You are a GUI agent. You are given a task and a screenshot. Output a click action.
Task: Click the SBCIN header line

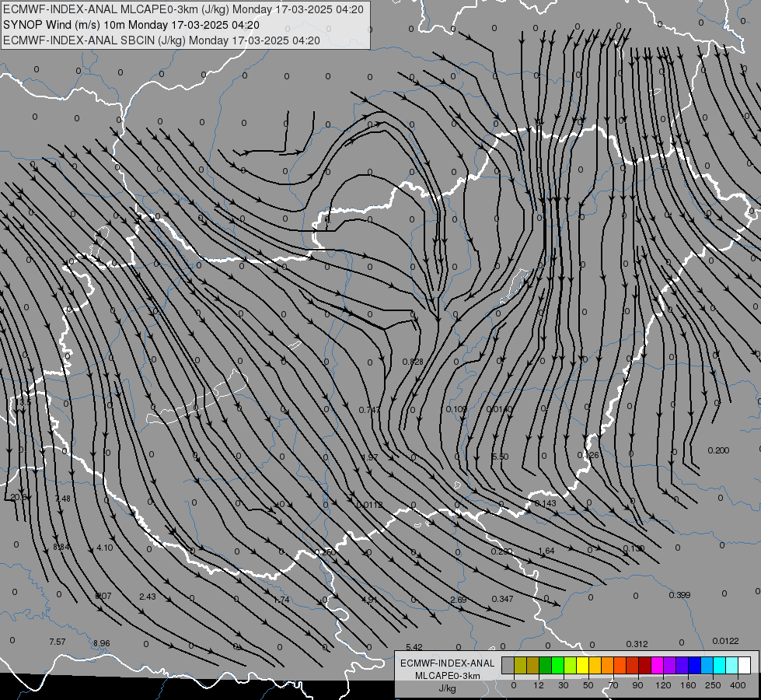click(x=162, y=40)
